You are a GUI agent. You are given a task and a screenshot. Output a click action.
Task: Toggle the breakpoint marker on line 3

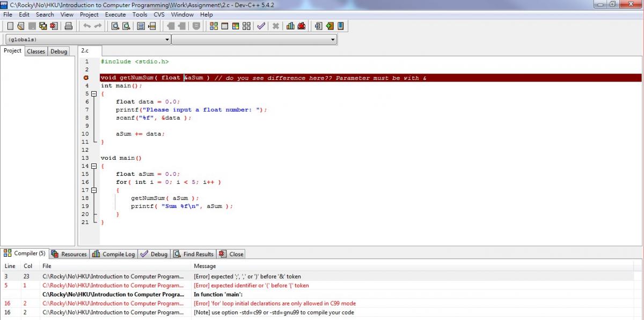pyautogui.click(x=86, y=78)
